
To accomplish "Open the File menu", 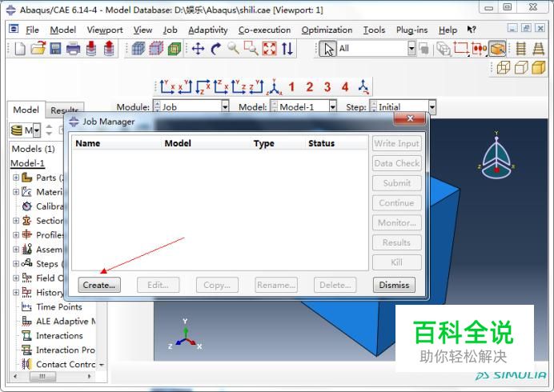I will click(32, 30).
